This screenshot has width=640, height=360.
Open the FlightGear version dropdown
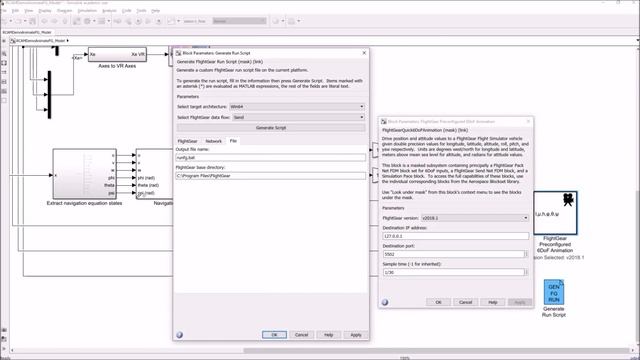point(475,218)
